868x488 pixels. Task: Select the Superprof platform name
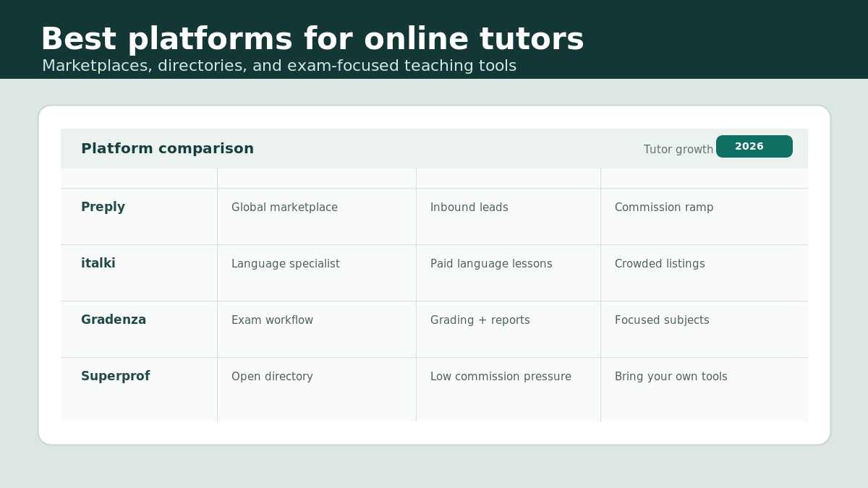click(116, 376)
